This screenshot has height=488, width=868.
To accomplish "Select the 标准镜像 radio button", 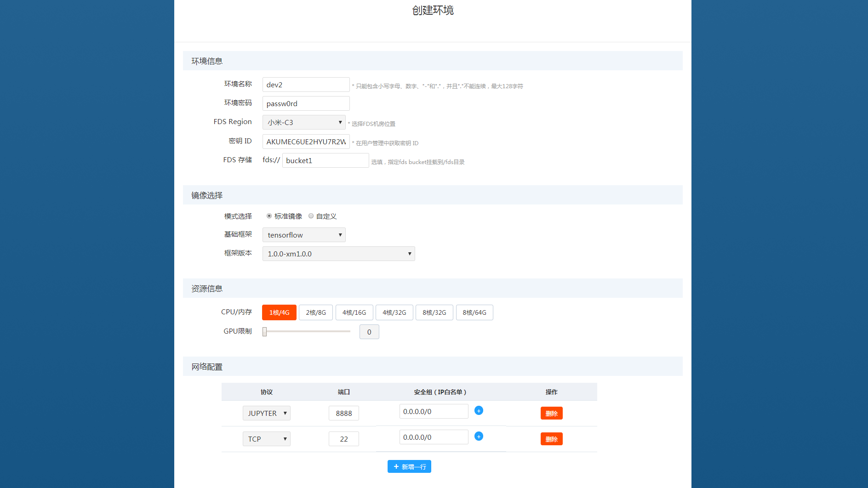I will point(269,216).
